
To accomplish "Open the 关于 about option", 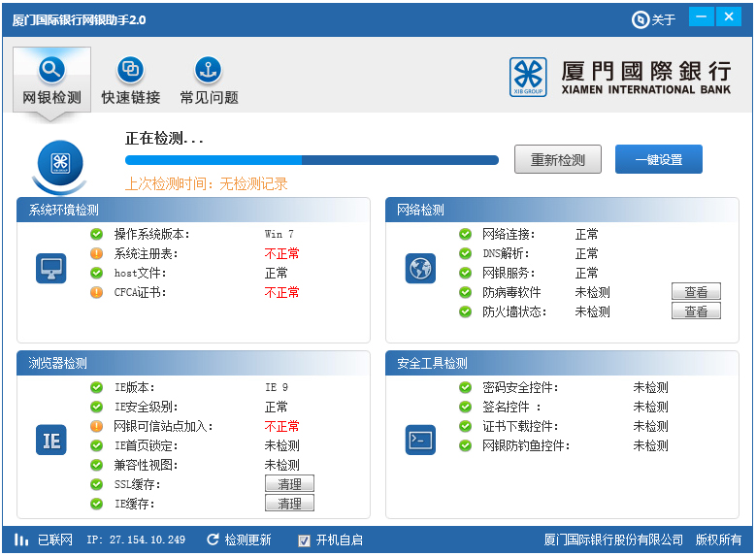I will pyautogui.click(x=654, y=19).
